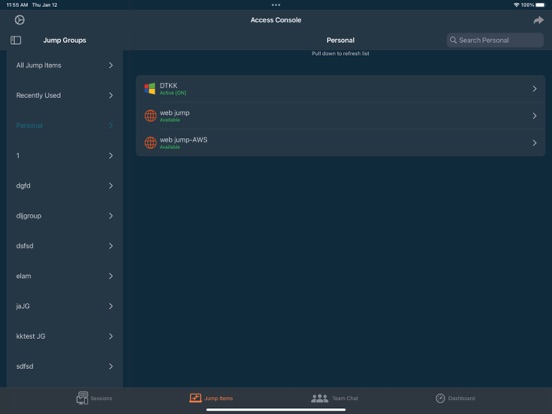This screenshot has width=552, height=414.
Task: Expand the dgfd group chevron
Action: coord(111,186)
